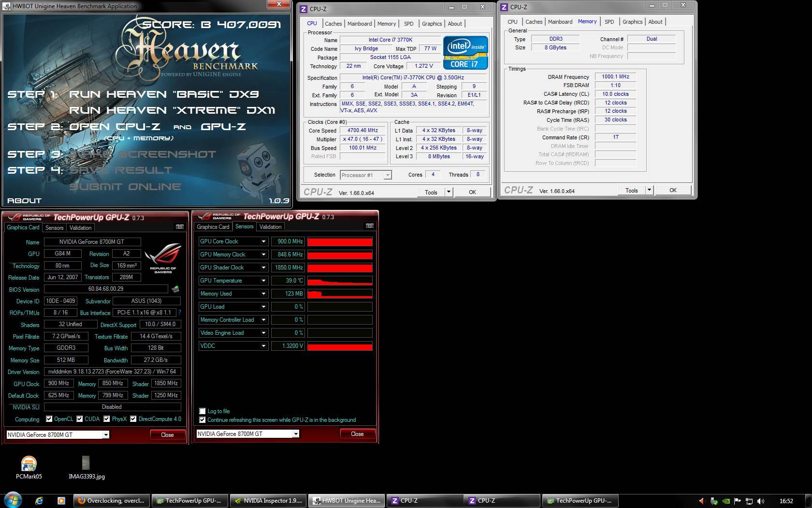This screenshot has width=812, height=508.
Task: Click Core Speed value 4700.46 MHz
Action: 362,130
